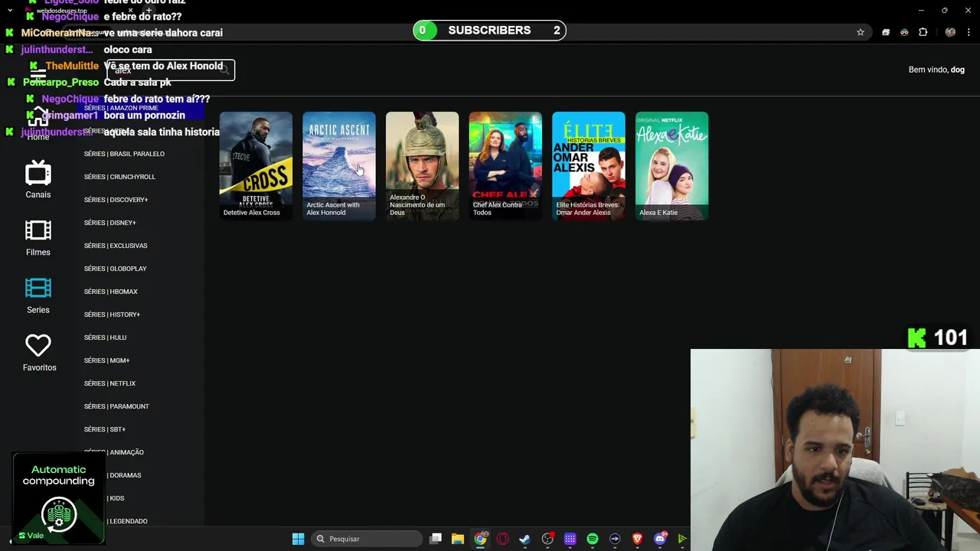Open Opera from the taskbar
This screenshot has width=980, height=551.
click(503, 539)
